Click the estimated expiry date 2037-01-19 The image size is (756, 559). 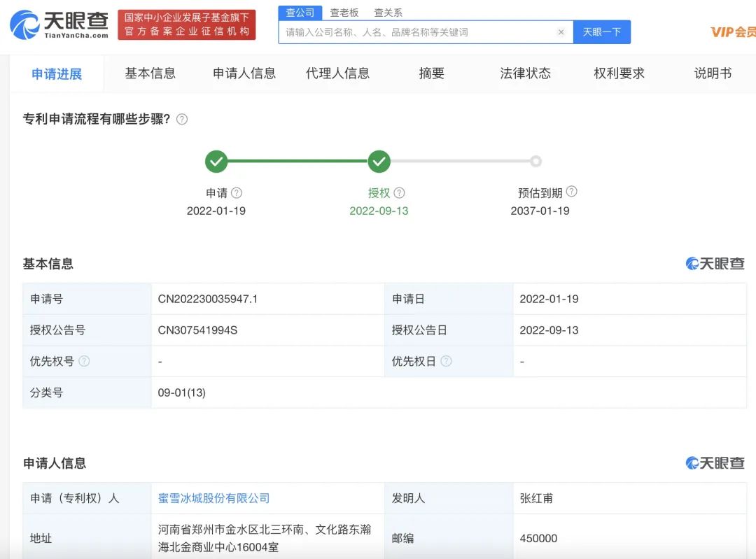pyautogui.click(x=540, y=211)
